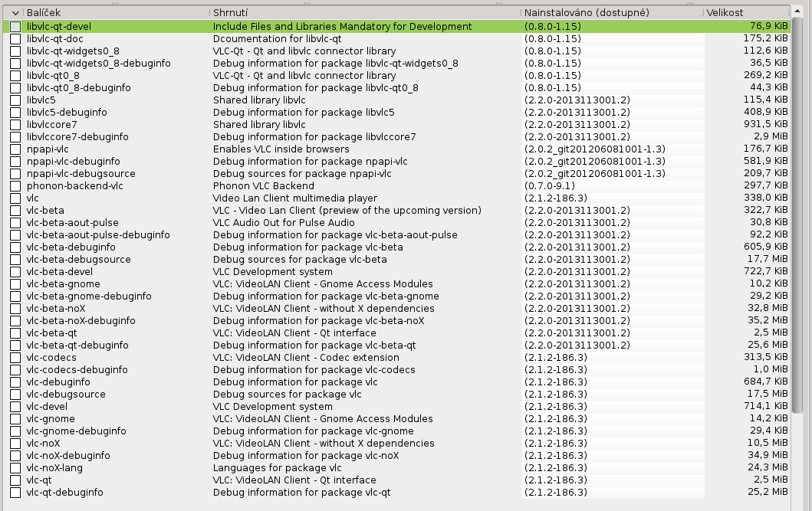812x511 pixels.
Task: Tick the libvlccore7 checkbox
Action: coord(15,125)
